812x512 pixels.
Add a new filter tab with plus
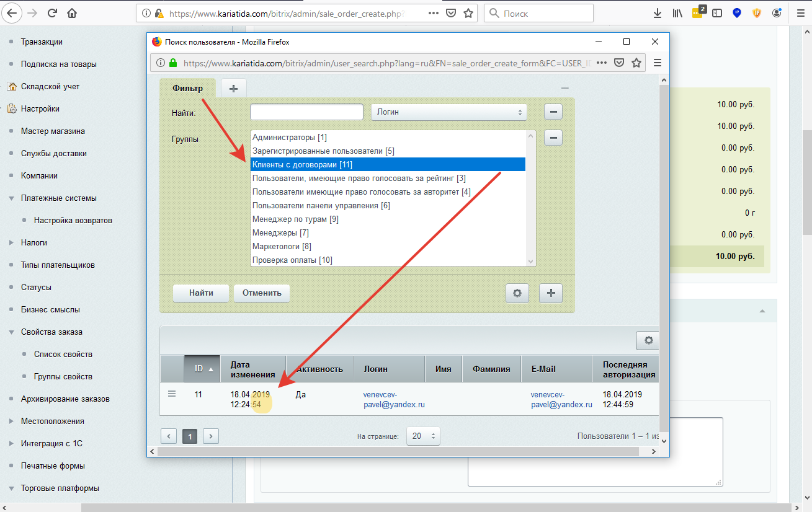[233, 89]
